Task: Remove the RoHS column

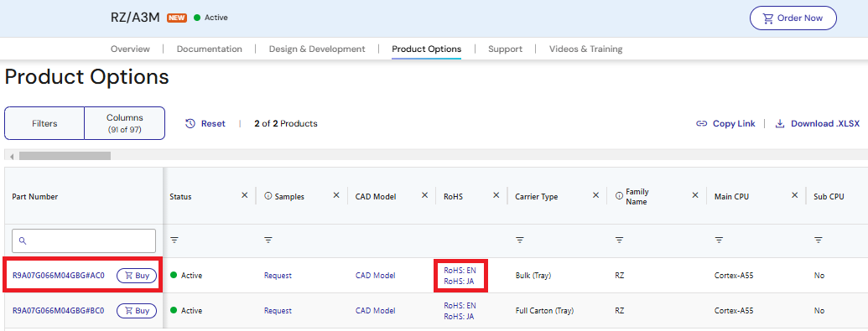Action: click(x=496, y=195)
